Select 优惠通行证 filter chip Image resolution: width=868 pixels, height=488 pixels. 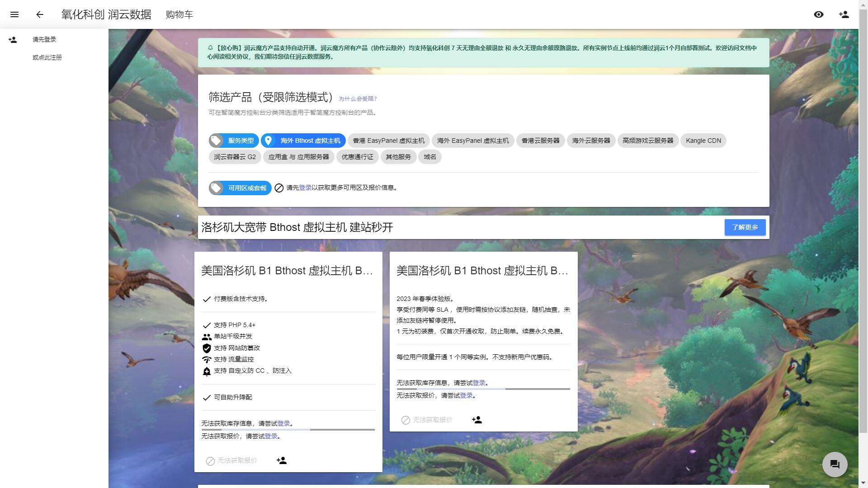pyautogui.click(x=357, y=157)
